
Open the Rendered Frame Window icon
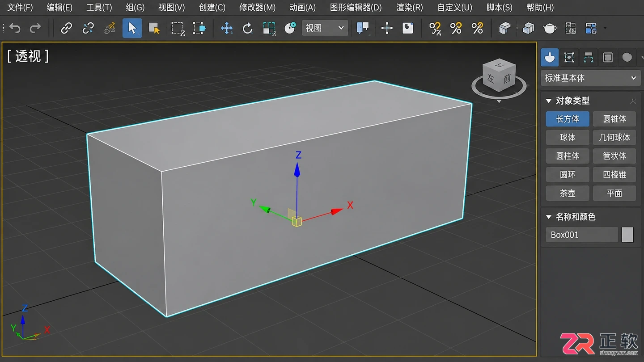click(x=570, y=28)
